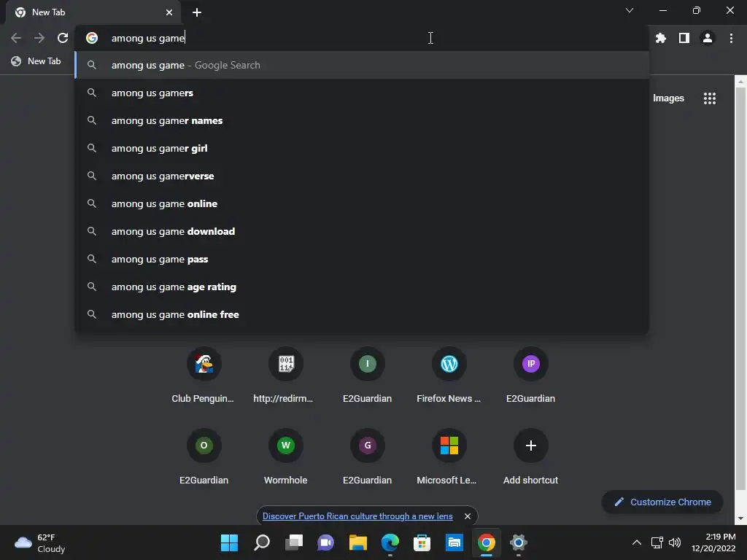This screenshot has height=560, width=747.
Task: Select the 'among us game online' suggestion
Action: (x=362, y=203)
